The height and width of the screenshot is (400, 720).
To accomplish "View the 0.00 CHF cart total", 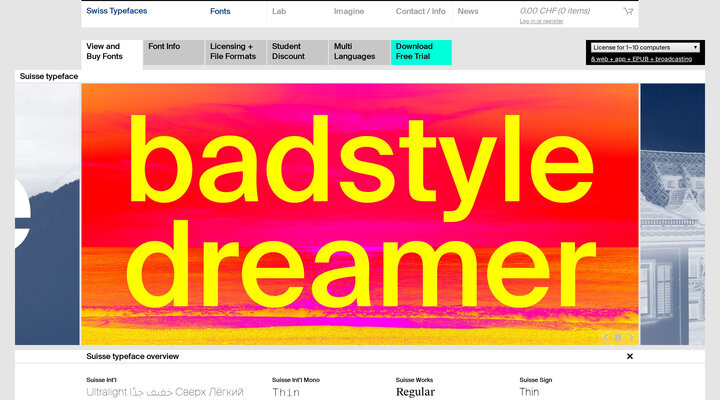I will (x=555, y=11).
